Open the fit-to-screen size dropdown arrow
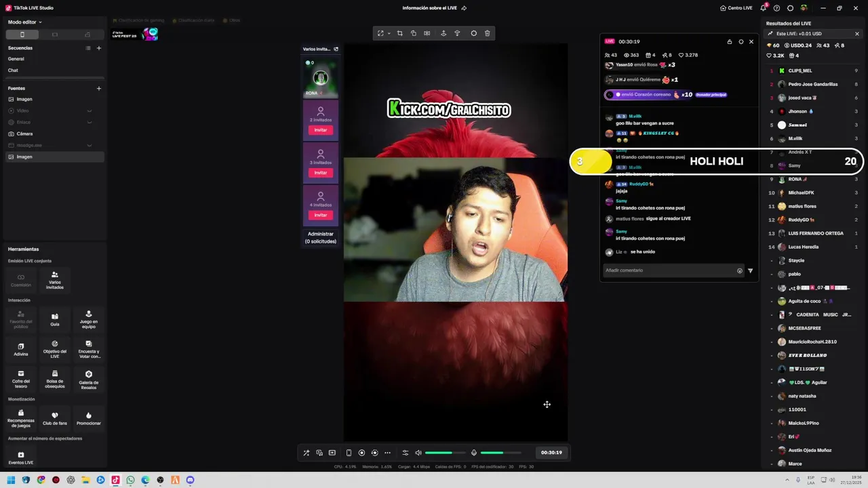The image size is (868, 488). click(x=389, y=33)
